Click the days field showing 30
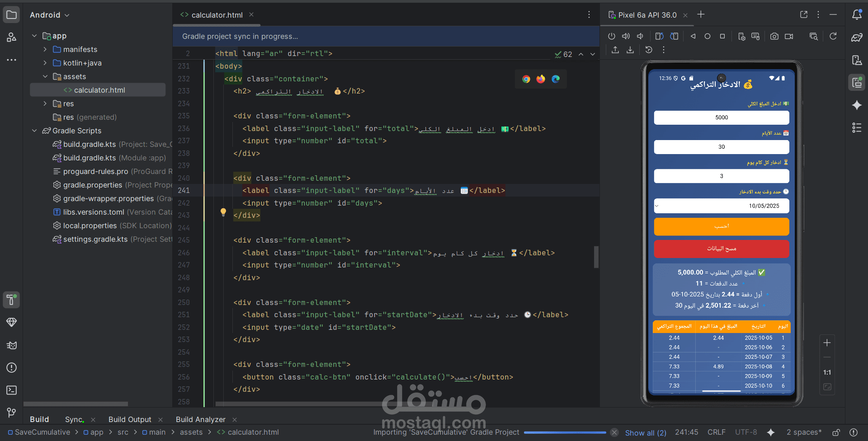868x441 pixels. coord(722,147)
